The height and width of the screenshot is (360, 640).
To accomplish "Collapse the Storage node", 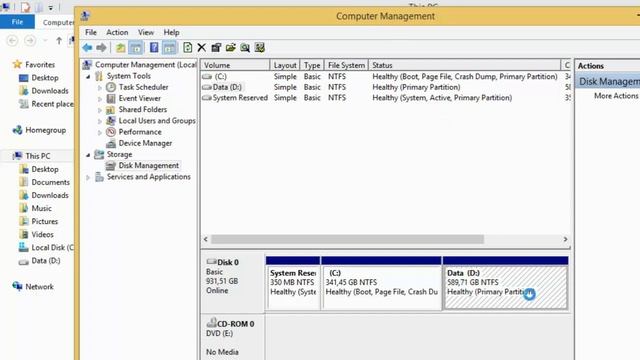I will 88,155.
